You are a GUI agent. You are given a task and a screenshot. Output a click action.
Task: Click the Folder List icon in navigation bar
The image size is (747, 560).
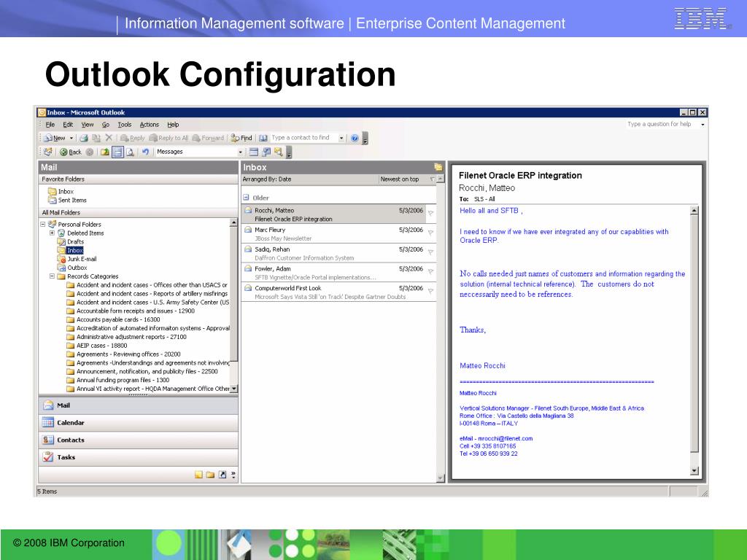pos(210,475)
